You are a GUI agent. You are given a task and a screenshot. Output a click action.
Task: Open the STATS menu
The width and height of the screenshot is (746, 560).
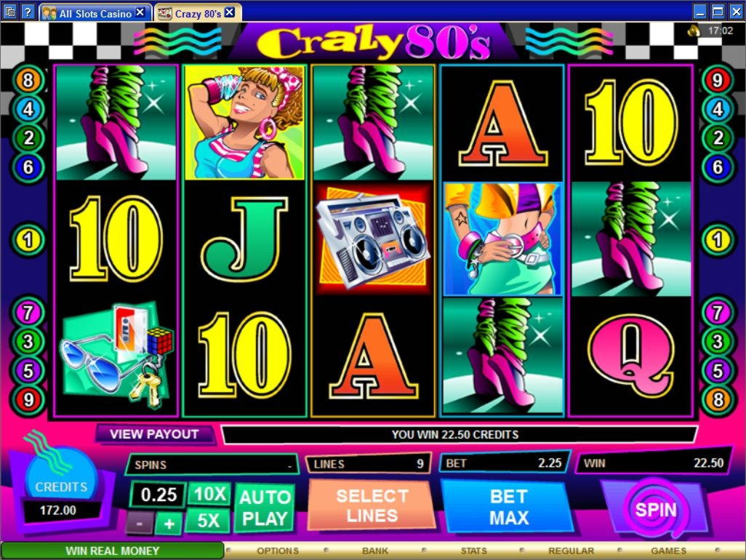473,551
